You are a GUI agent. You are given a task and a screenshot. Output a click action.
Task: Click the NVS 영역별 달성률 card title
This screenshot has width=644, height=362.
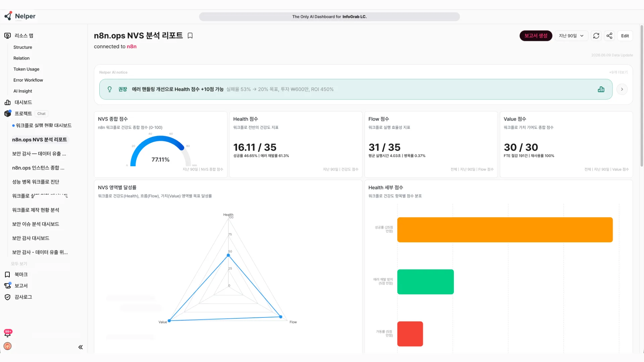pos(117,187)
